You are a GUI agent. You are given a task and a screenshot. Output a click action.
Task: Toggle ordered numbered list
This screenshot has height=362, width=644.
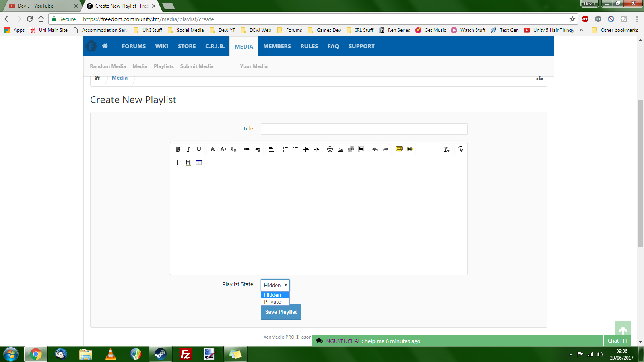[x=295, y=149]
